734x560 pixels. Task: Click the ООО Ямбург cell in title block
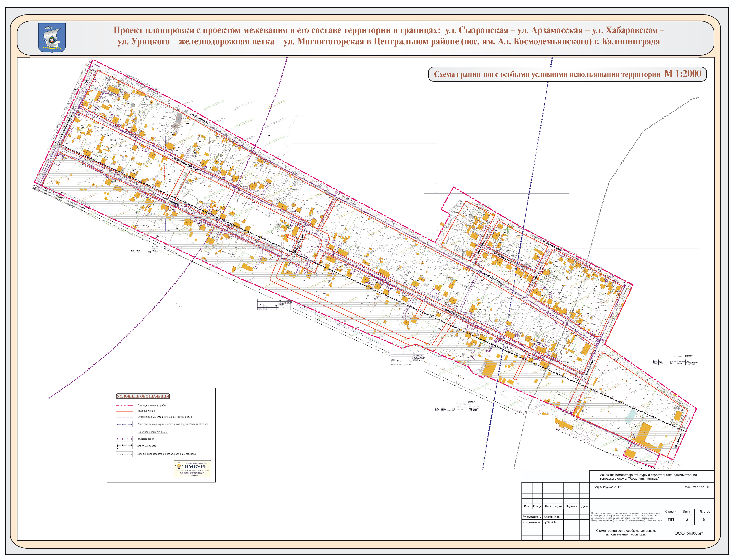[x=688, y=533]
